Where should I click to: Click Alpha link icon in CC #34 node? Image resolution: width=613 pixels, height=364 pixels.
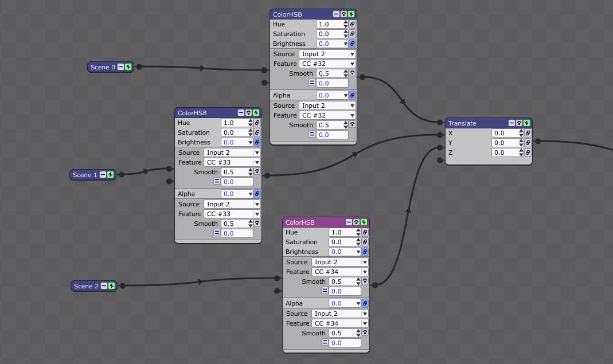tap(365, 303)
